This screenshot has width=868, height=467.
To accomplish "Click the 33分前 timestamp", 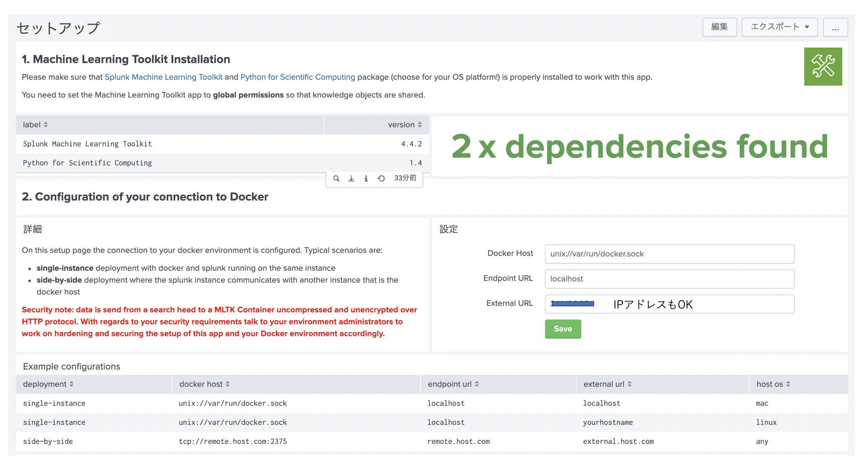I will click(405, 178).
